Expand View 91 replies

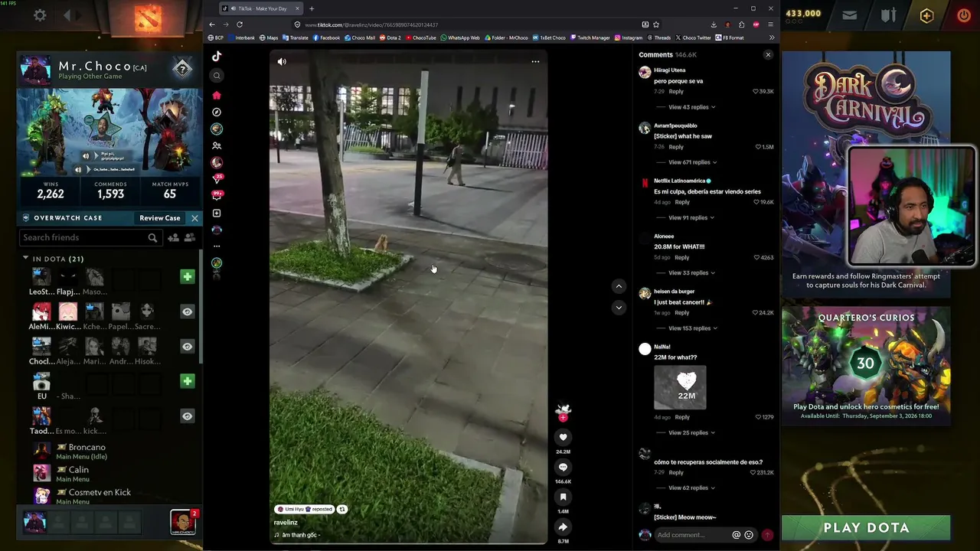(691, 217)
